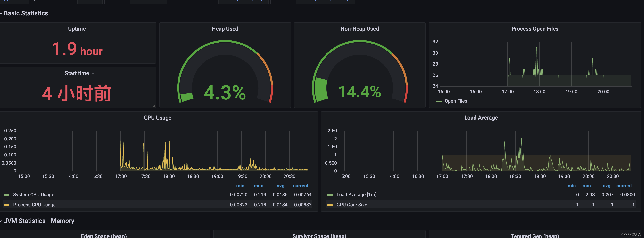Collapse the Basic Statistics row chevron
The height and width of the screenshot is (238, 644).
[1, 13]
